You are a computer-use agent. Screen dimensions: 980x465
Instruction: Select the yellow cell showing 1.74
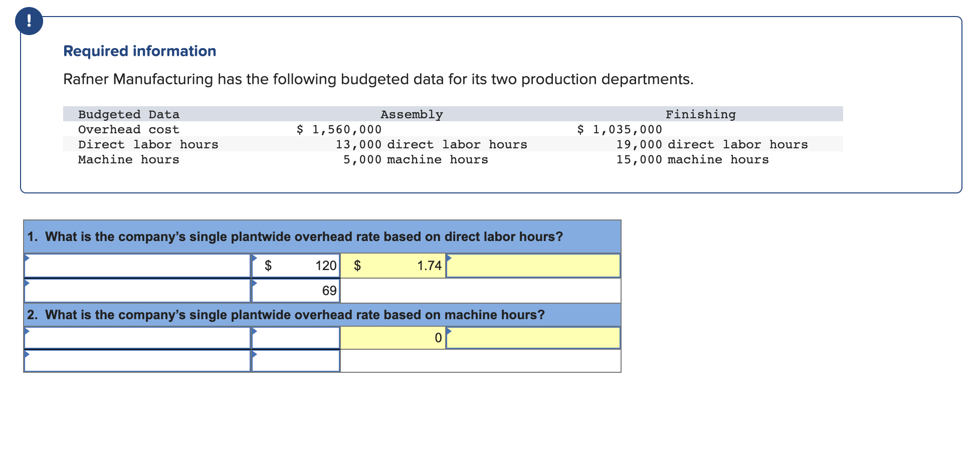393,266
